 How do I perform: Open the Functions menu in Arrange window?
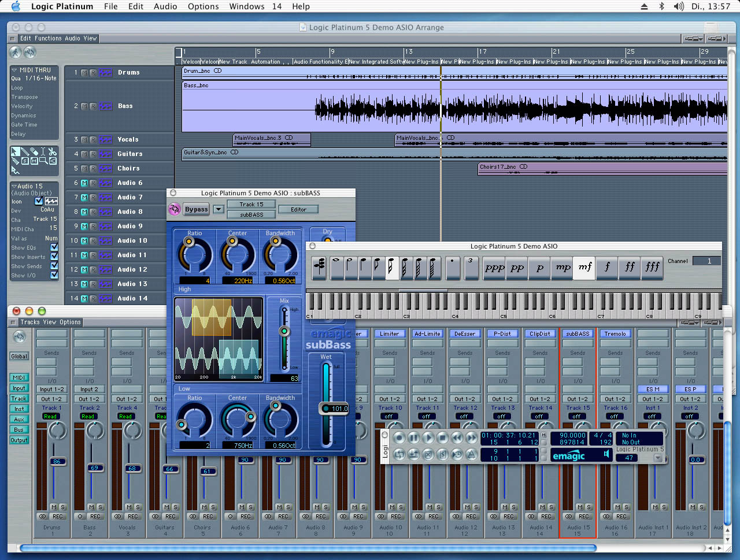pyautogui.click(x=48, y=38)
